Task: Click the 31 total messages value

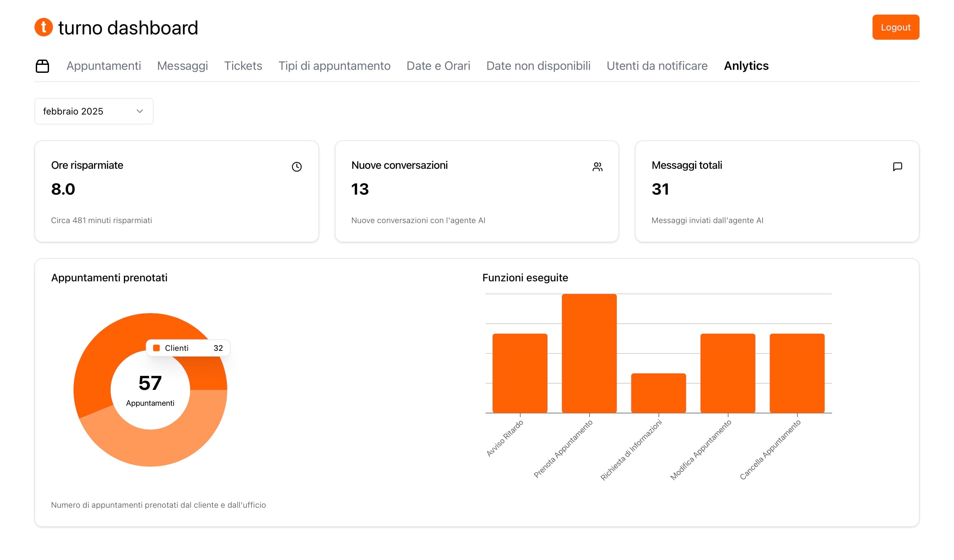Action: click(x=660, y=189)
